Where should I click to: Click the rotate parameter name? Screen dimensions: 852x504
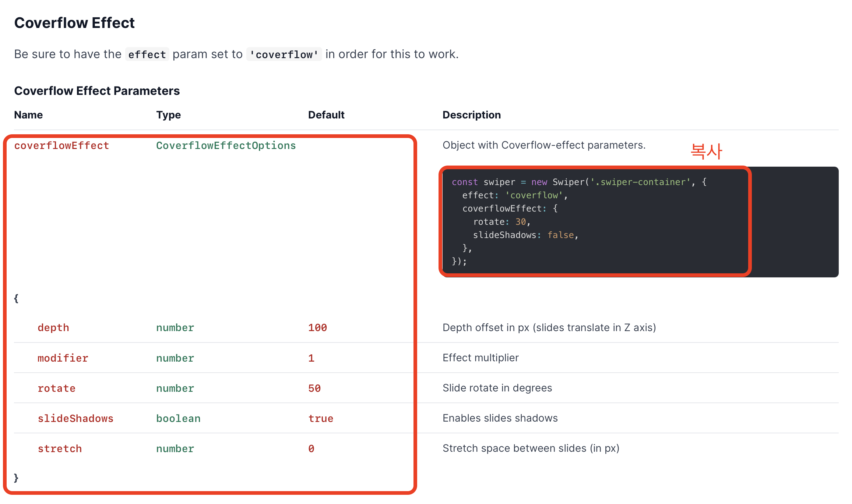point(56,388)
